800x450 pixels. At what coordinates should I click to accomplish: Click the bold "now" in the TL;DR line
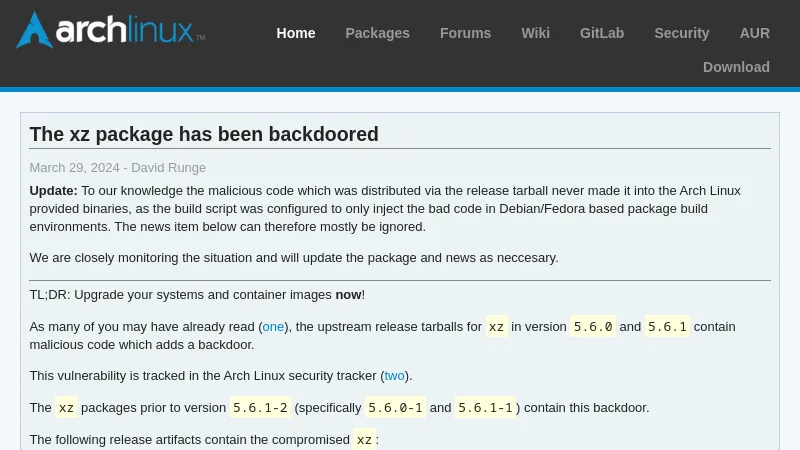[348, 295]
